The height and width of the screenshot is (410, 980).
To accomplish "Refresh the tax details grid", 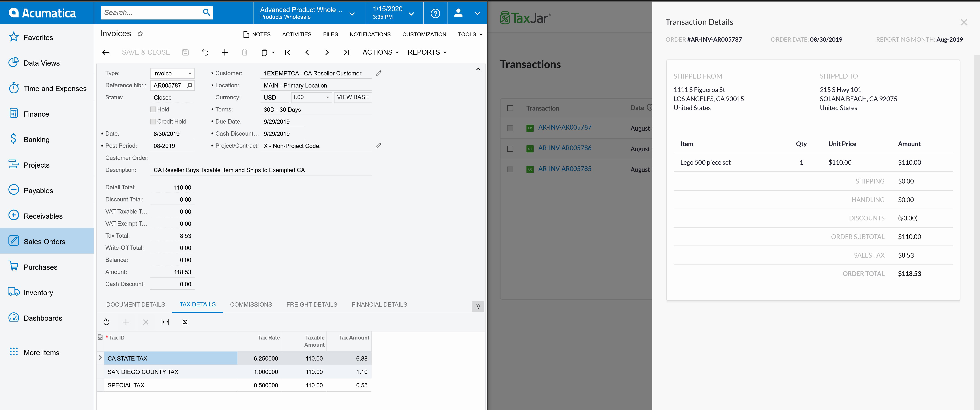I will (107, 322).
